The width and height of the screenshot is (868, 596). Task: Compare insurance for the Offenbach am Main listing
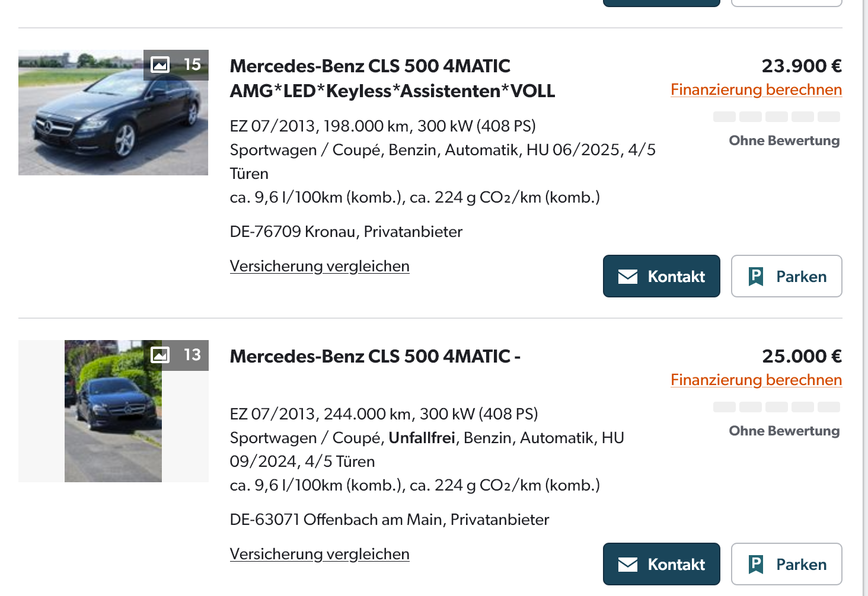[x=320, y=554]
